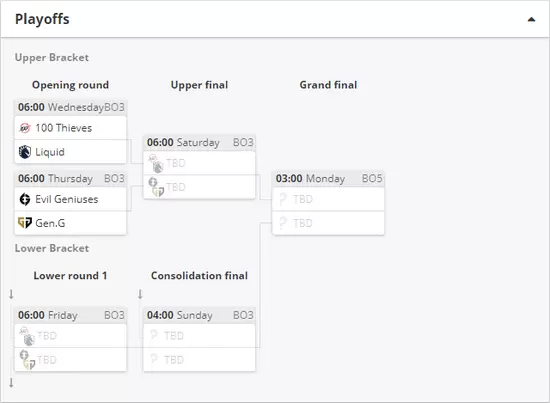550x403 pixels.
Task: Click the faded logos beside Saturday's first TBD
Action: pyautogui.click(x=156, y=163)
